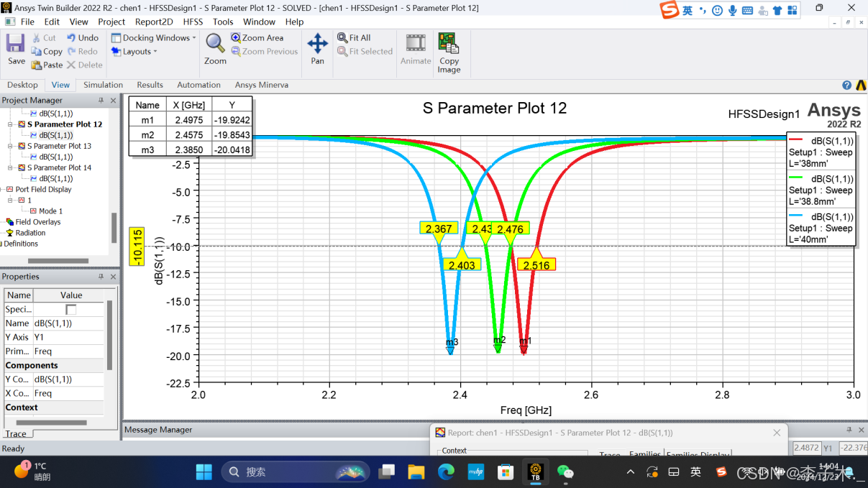
Task: Click Y Axis value Y1 field
Action: tap(68, 337)
